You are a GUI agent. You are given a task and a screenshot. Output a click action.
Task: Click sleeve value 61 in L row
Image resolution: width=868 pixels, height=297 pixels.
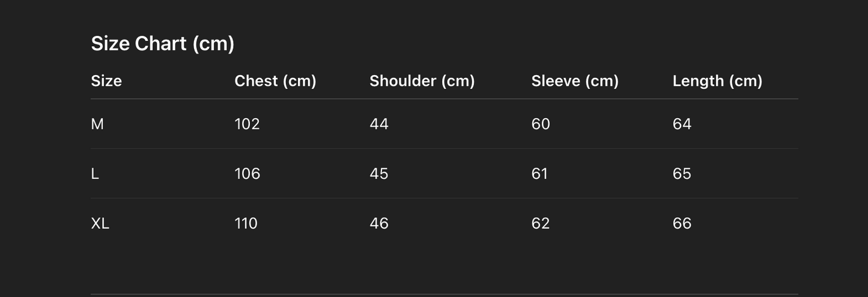point(539,174)
